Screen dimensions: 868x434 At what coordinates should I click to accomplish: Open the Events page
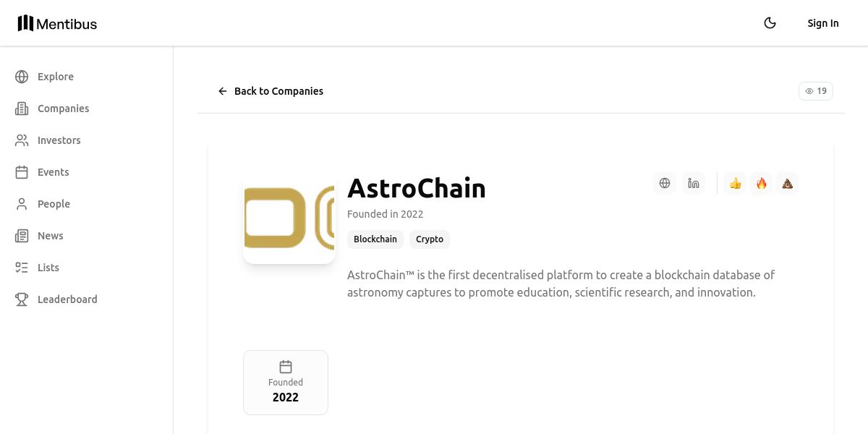tap(53, 172)
